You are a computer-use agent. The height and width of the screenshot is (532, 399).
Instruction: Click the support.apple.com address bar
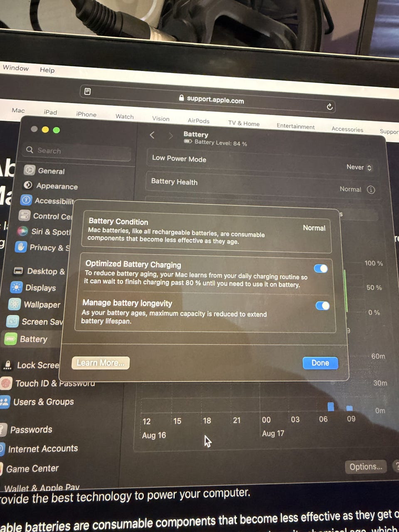coord(208,99)
